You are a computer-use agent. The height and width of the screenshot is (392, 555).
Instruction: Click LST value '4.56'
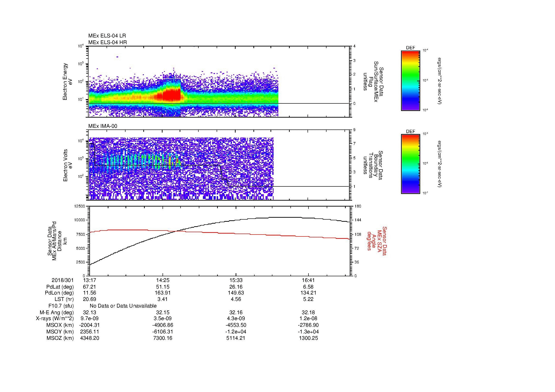(x=236, y=300)
